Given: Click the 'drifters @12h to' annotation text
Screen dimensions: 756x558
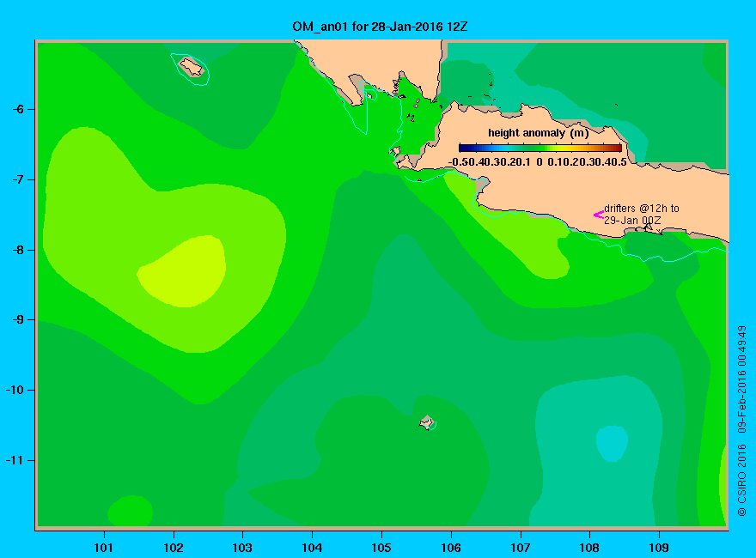Looking at the screenshot, I should point(641,209).
